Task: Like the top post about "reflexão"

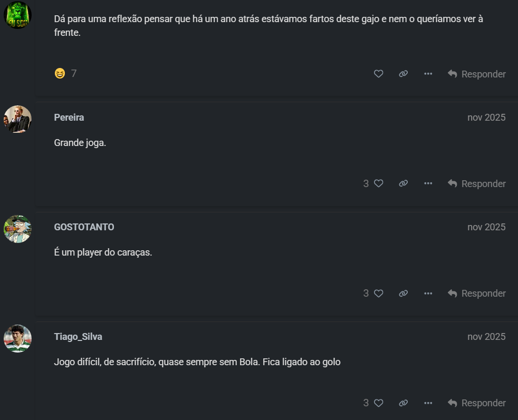Action: tap(378, 74)
